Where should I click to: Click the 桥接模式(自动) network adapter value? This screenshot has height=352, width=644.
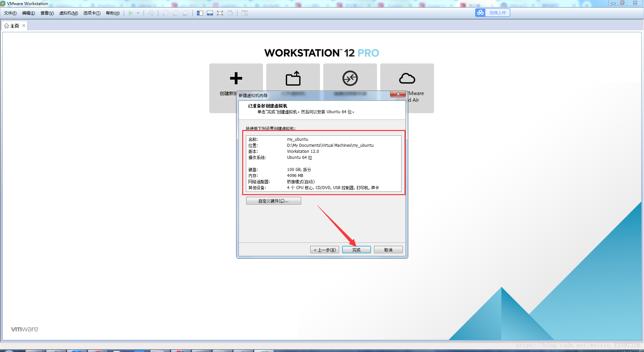pyautogui.click(x=301, y=182)
